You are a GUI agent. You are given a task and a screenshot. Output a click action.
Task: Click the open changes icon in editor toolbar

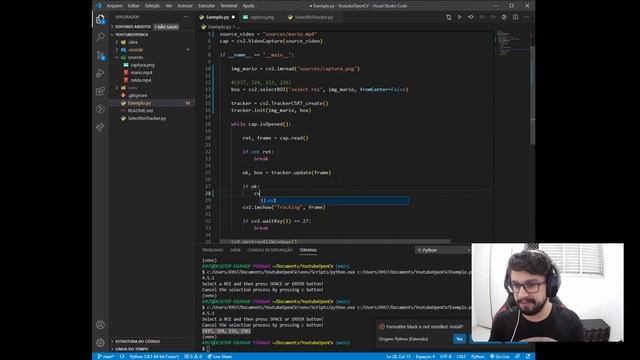click(x=449, y=17)
